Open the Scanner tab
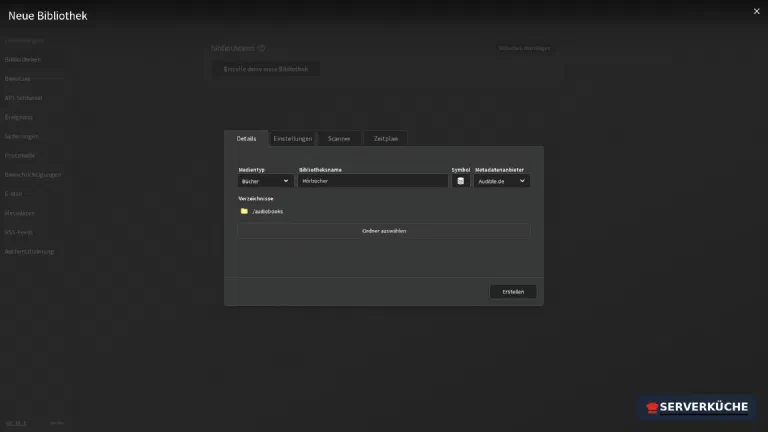The width and height of the screenshot is (768, 432). tap(339, 139)
